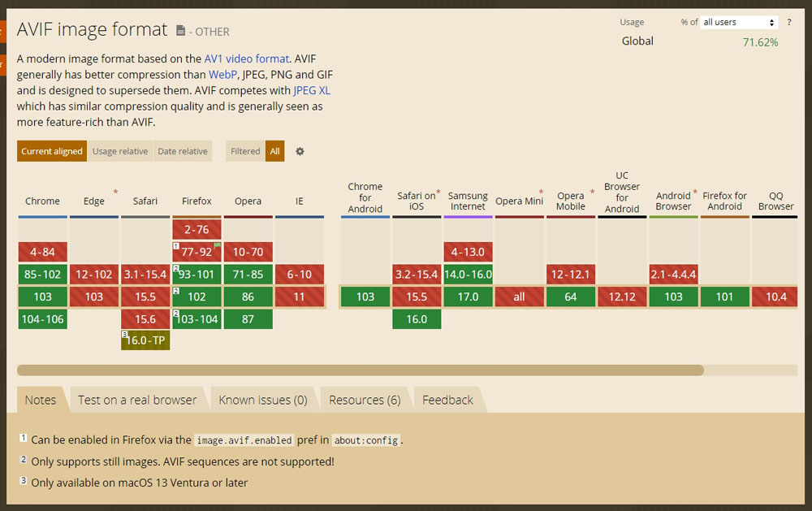Click the Global usage 71.62% value

(x=760, y=42)
